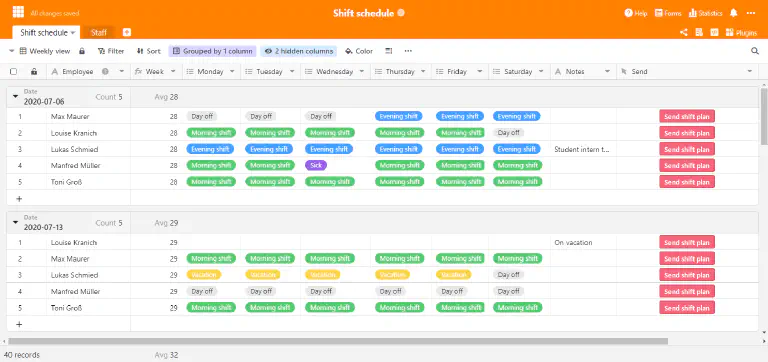Switch to the Staff tab
Viewport: 768px width, 362px height.
[99, 33]
